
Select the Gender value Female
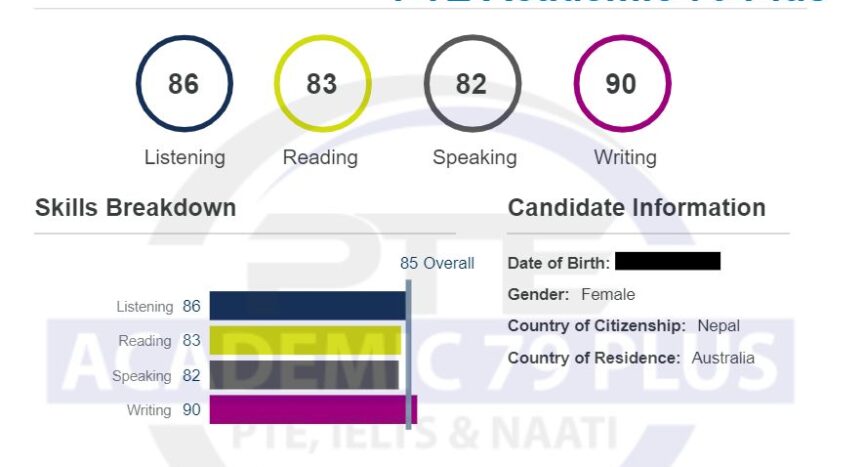coord(608,295)
